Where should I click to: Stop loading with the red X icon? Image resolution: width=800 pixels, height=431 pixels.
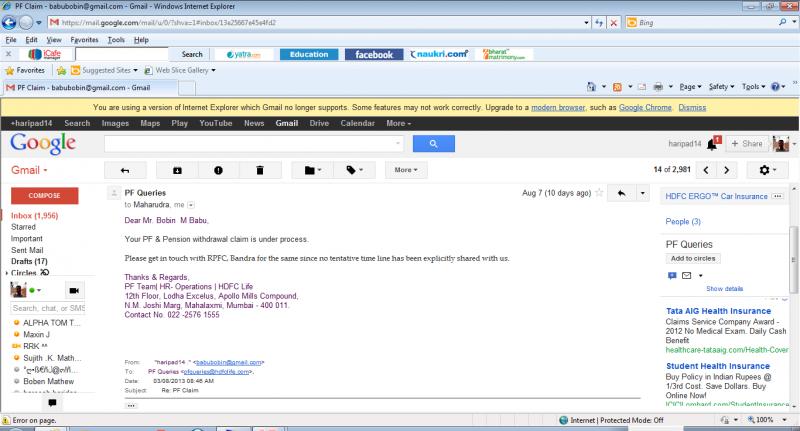tap(613, 22)
